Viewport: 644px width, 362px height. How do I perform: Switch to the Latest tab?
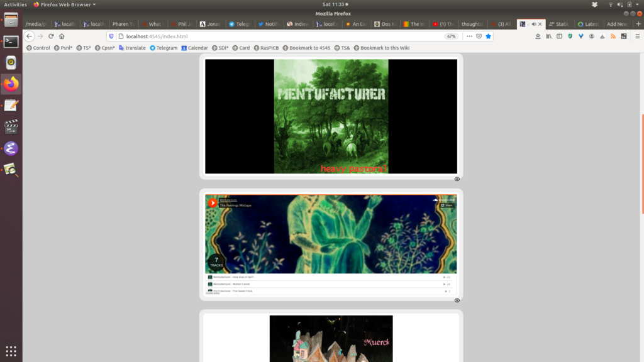(589, 25)
